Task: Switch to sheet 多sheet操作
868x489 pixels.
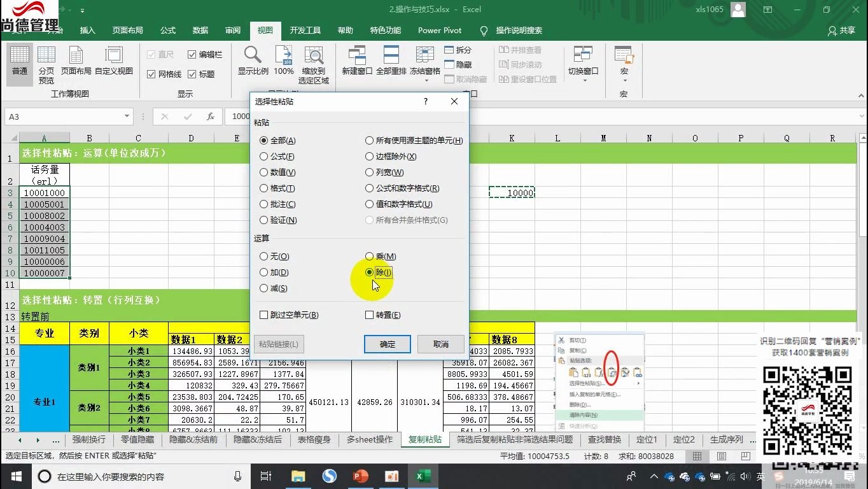Action: click(370, 439)
